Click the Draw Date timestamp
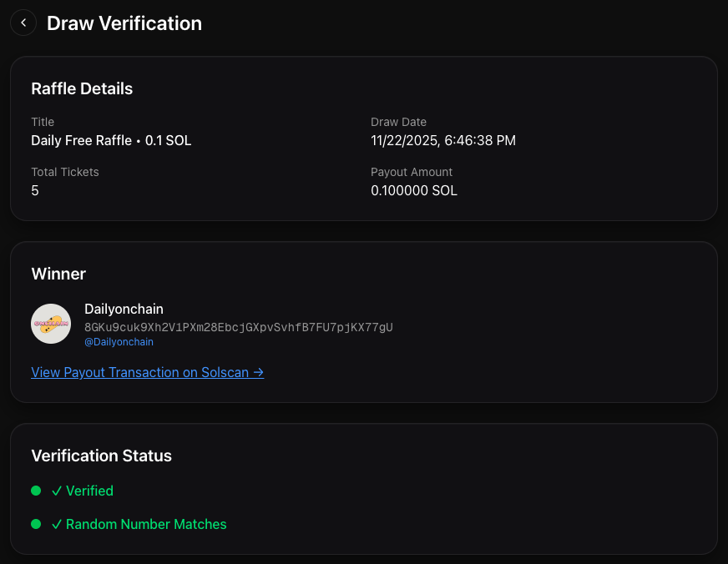The width and height of the screenshot is (728, 564). tap(443, 140)
